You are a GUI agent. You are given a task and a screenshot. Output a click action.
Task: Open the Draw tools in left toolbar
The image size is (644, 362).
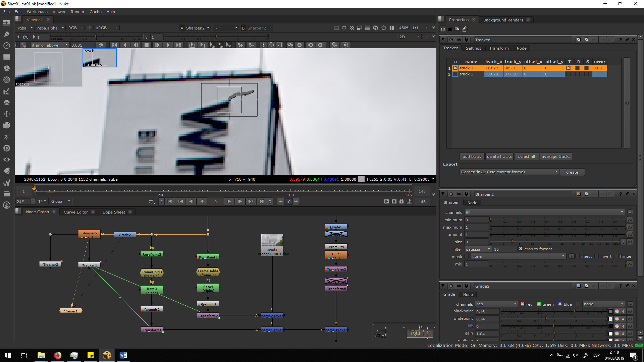6,34
